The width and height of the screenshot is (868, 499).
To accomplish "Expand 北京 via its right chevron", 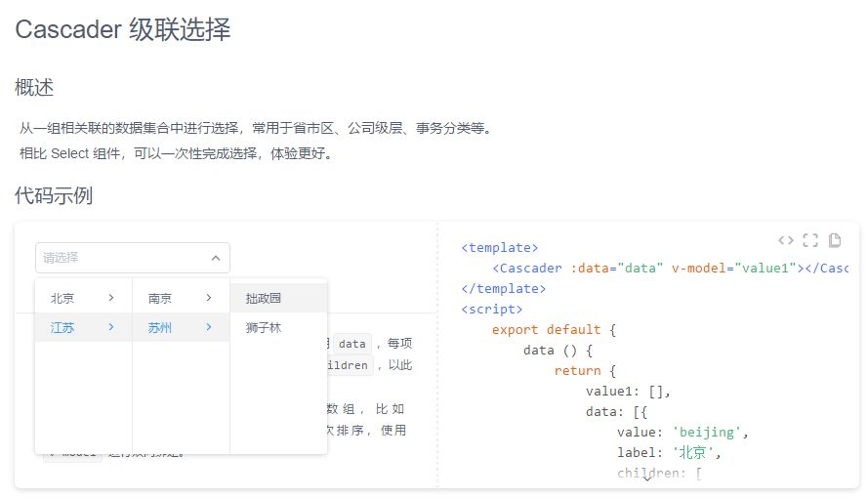I will click(111, 298).
